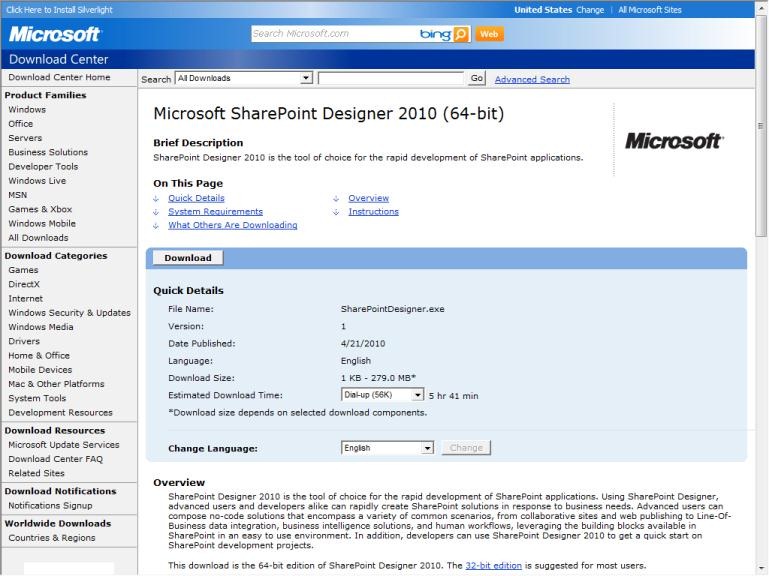Click the Change language button

pos(466,448)
